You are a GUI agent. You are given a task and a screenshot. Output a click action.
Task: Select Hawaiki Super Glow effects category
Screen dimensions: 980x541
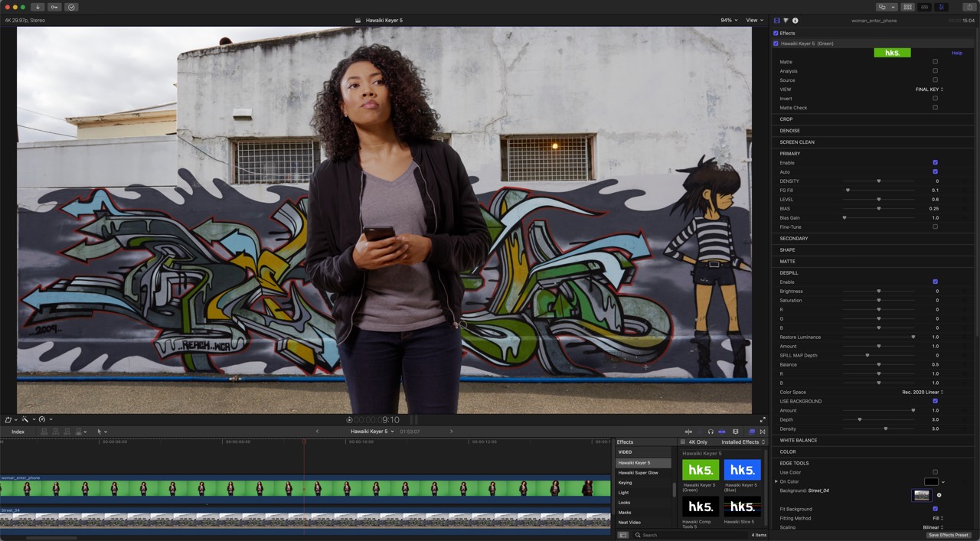pos(639,473)
